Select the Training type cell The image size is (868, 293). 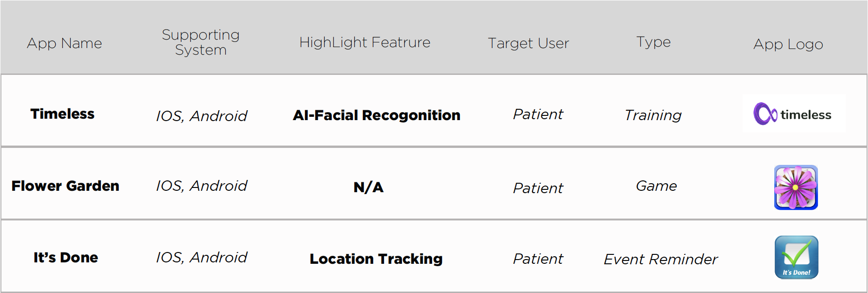coord(653,115)
